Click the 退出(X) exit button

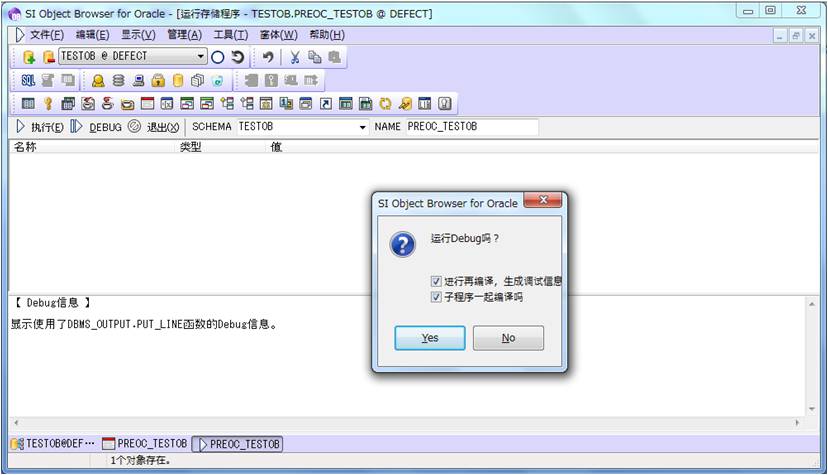[x=155, y=127]
